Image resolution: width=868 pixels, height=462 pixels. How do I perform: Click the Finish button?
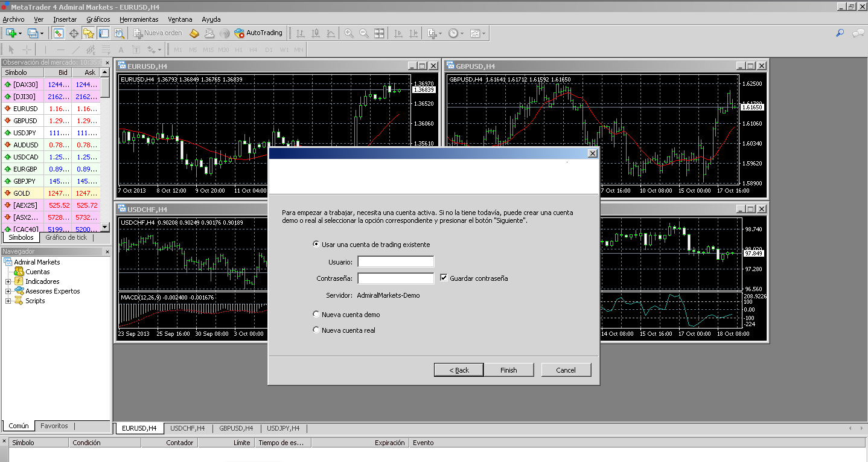[509, 370]
